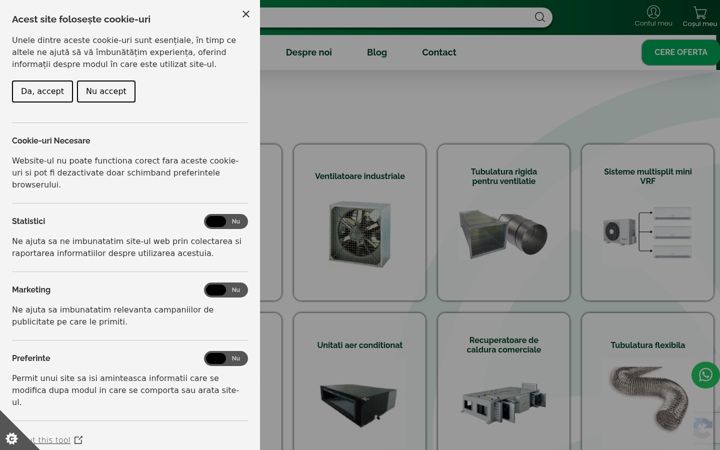Click the Preferinte section label
This screenshot has width=720, height=450.
coord(31,358)
